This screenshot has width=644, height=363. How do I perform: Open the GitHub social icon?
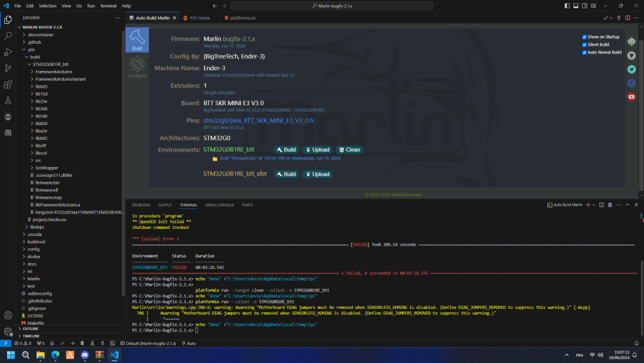coord(631,55)
